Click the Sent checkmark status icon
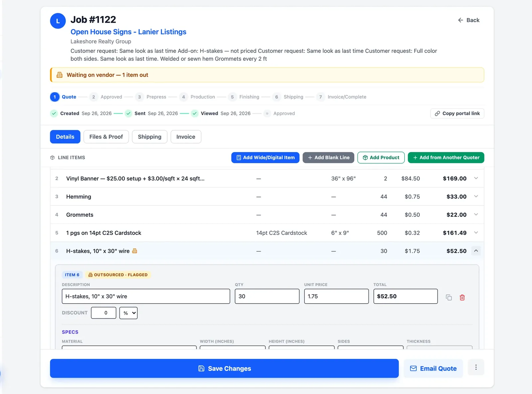532x394 pixels. tap(128, 113)
